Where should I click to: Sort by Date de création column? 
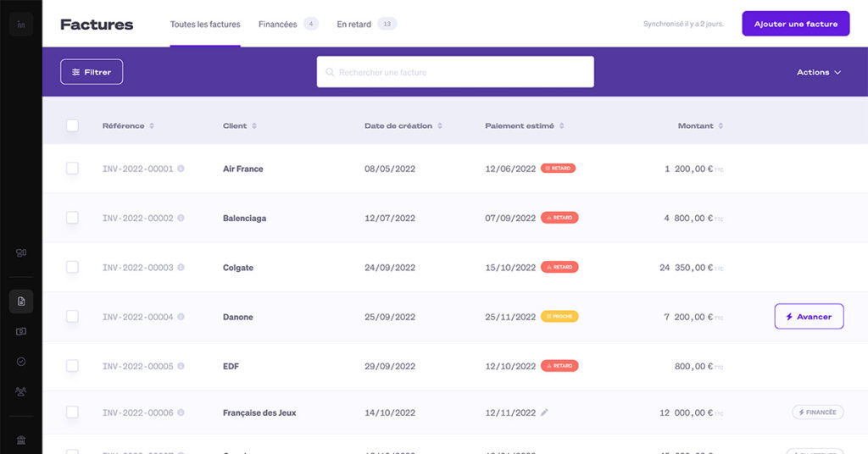pos(403,125)
